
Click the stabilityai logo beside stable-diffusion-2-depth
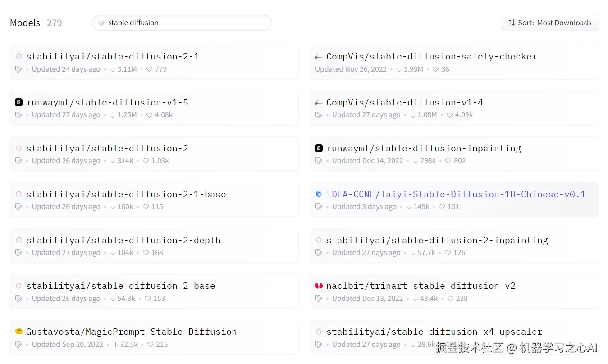pos(18,240)
